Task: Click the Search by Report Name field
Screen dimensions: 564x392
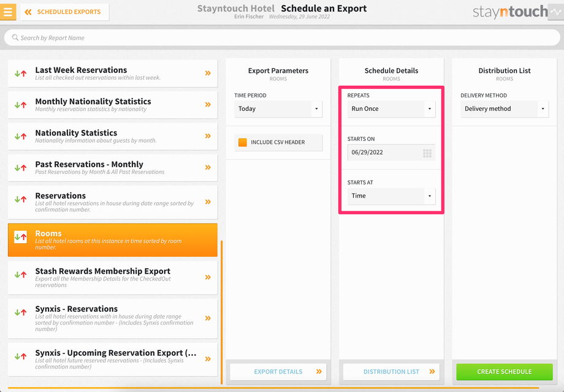Action: pyautogui.click(x=282, y=38)
